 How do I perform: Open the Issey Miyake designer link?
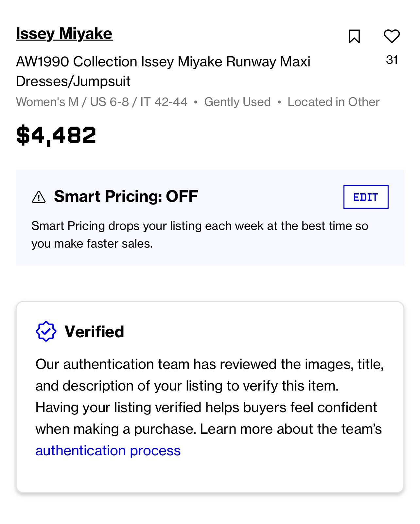click(64, 34)
